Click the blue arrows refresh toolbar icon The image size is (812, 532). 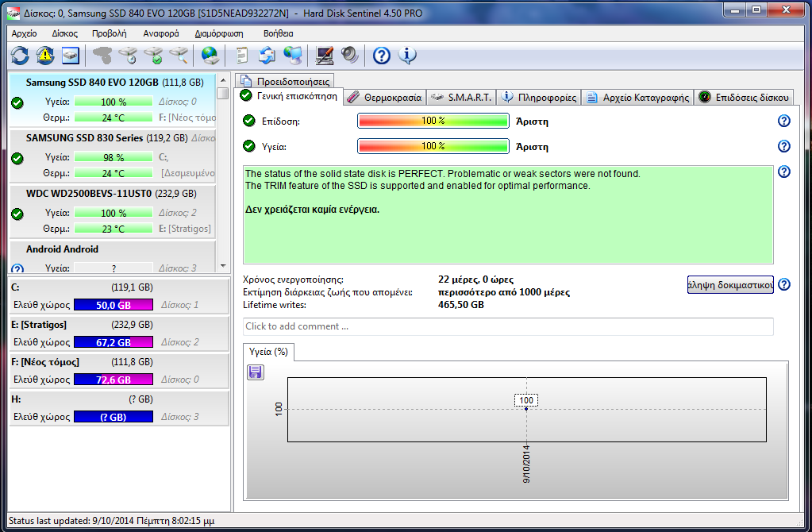[20, 56]
